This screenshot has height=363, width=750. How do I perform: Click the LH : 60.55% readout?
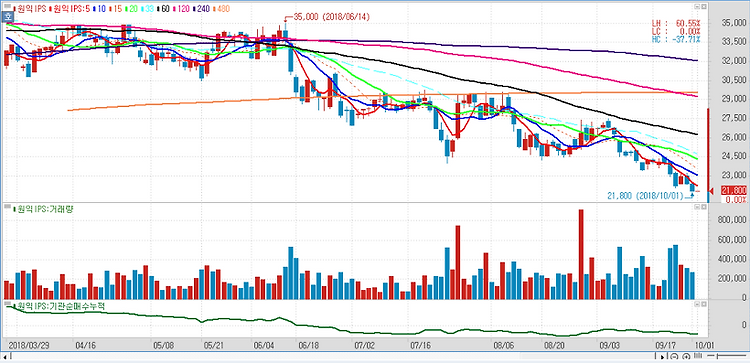pos(676,23)
